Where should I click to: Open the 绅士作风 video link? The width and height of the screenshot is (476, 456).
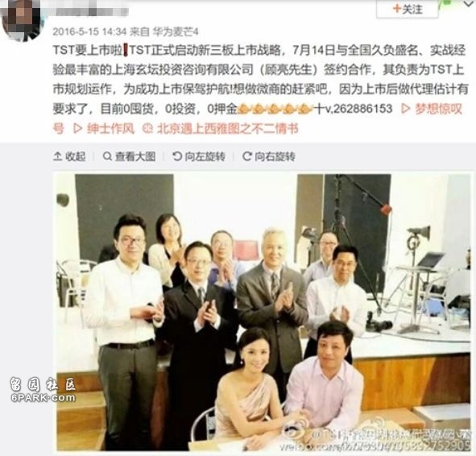click(104, 129)
